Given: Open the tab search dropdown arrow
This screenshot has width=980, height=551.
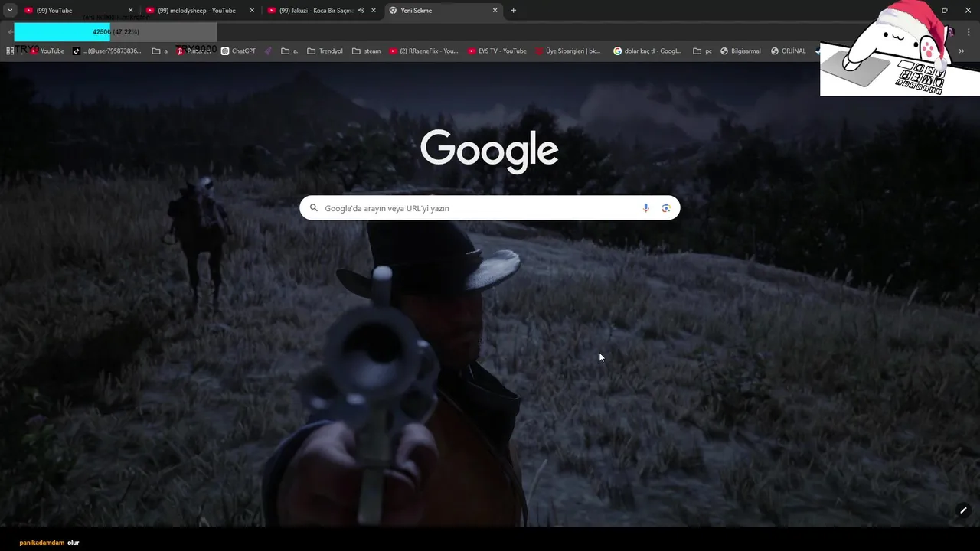Looking at the screenshot, I should tap(10, 11).
